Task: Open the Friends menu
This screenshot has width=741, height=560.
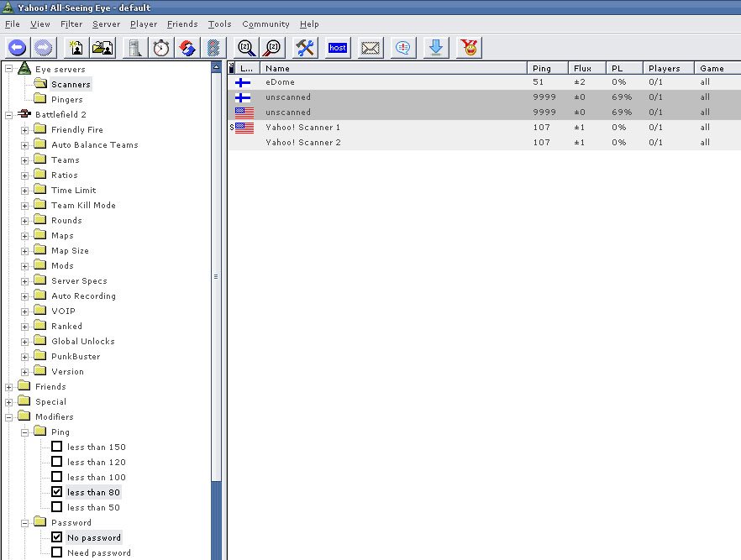Action: pos(182,24)
